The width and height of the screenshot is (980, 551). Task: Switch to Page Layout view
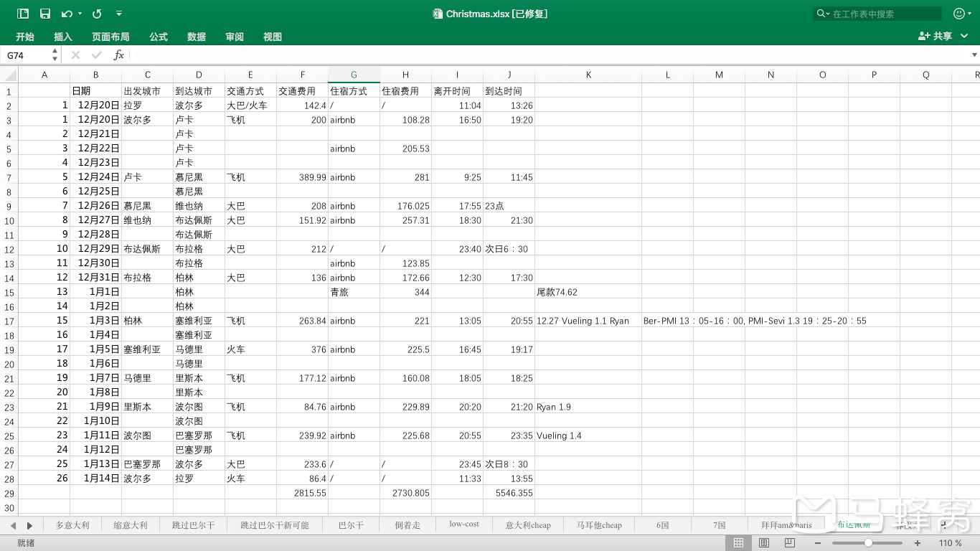pyautogui.click(x=765, y=543)
